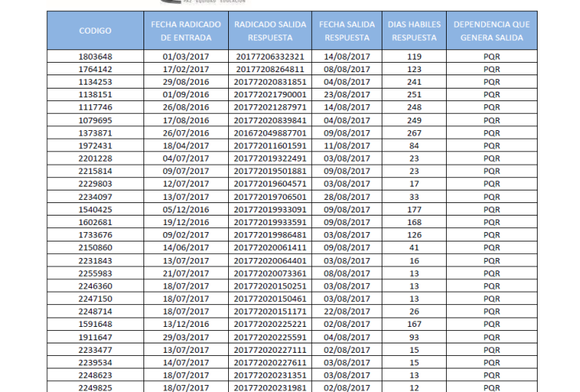Image resolution: width=580 pixels, height=392 pixels.
Task: Select code cell 2248714
Action: 95,311
